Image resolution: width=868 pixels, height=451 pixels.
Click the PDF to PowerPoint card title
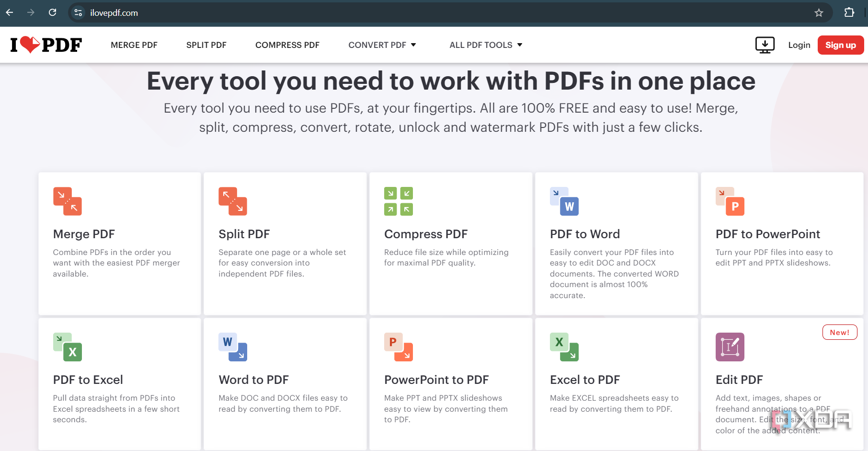[x=768, y=234]
